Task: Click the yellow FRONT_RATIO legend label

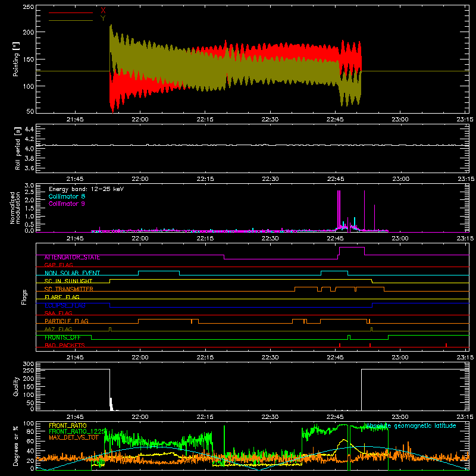Action: click(68, 425)
